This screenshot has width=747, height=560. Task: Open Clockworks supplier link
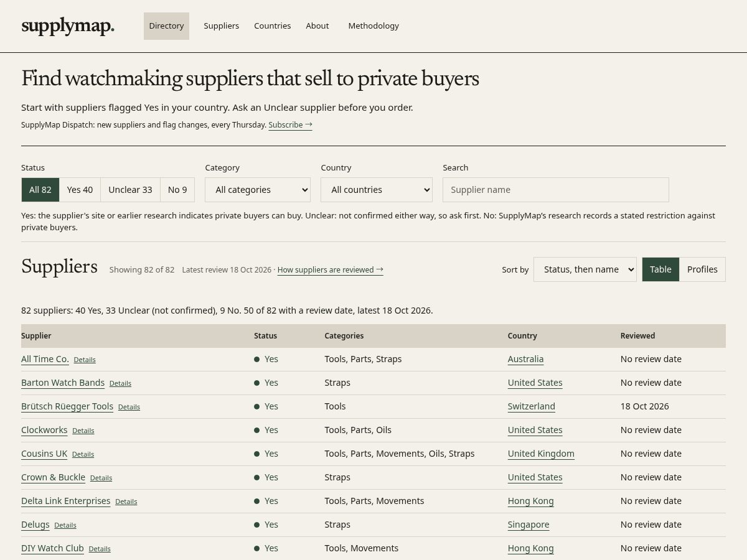44,430
